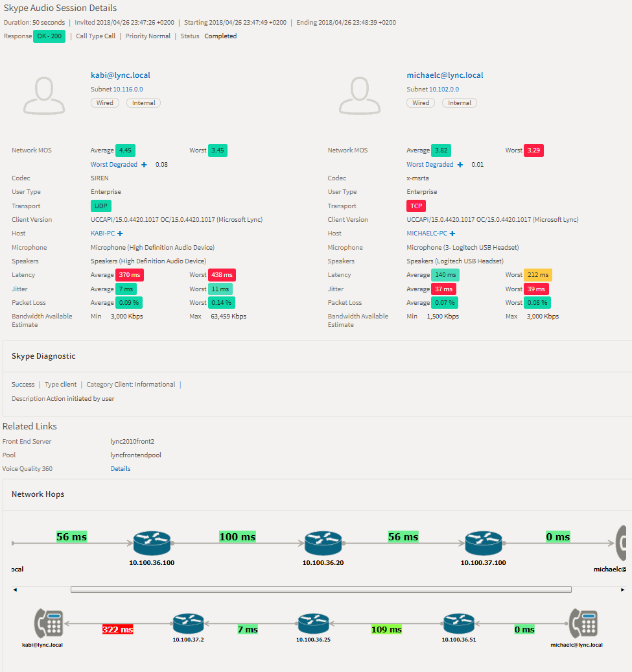Screen dimensions: 632x672
Task: Click the x-msrta codec value
Action: (x=417, y=178)
